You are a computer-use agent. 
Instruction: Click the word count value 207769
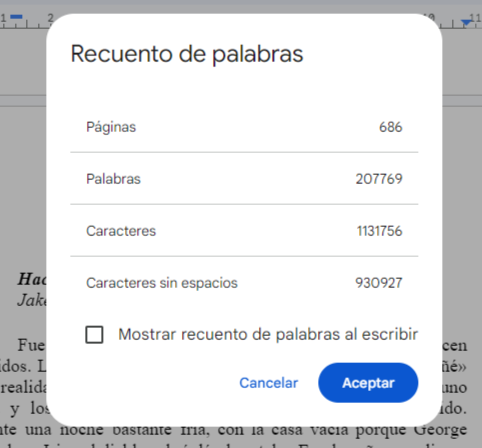[x=379, y=179]
